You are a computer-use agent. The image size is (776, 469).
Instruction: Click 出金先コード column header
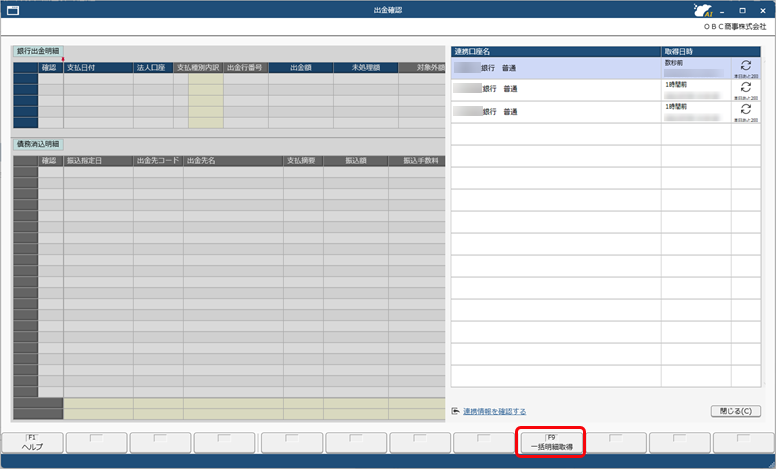click(x=158, y=160)
